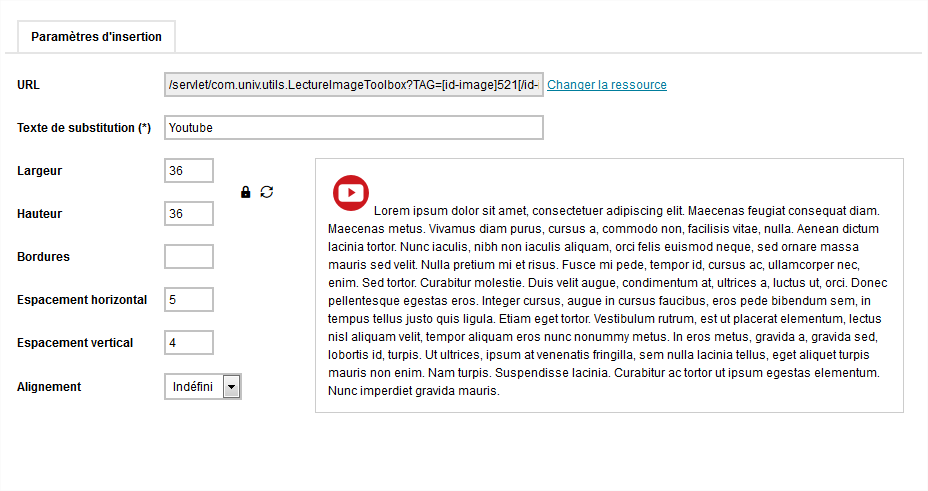Click the reset dimensions refresh icon
This screenshot has width=928, height=491.
point(267,192)
